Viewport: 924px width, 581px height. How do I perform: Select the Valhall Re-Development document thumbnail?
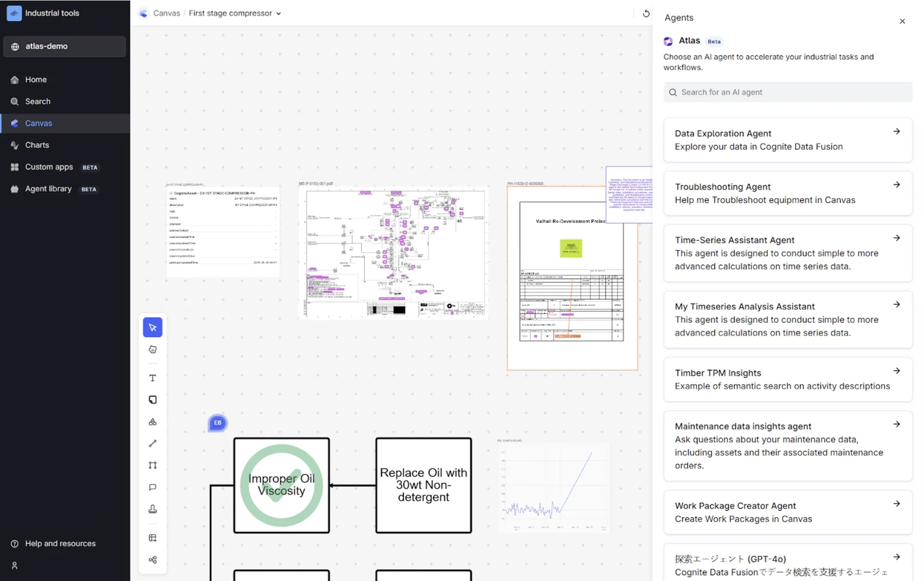pos(572,278)
